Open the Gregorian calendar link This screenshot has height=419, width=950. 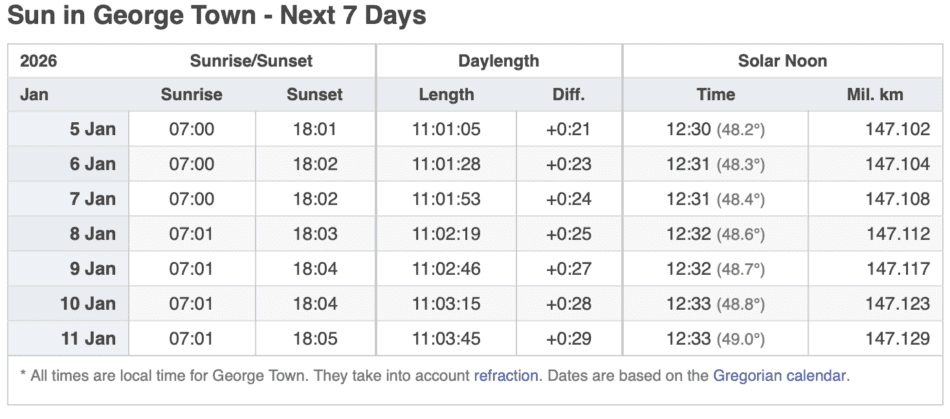click(x=780, y=376)
